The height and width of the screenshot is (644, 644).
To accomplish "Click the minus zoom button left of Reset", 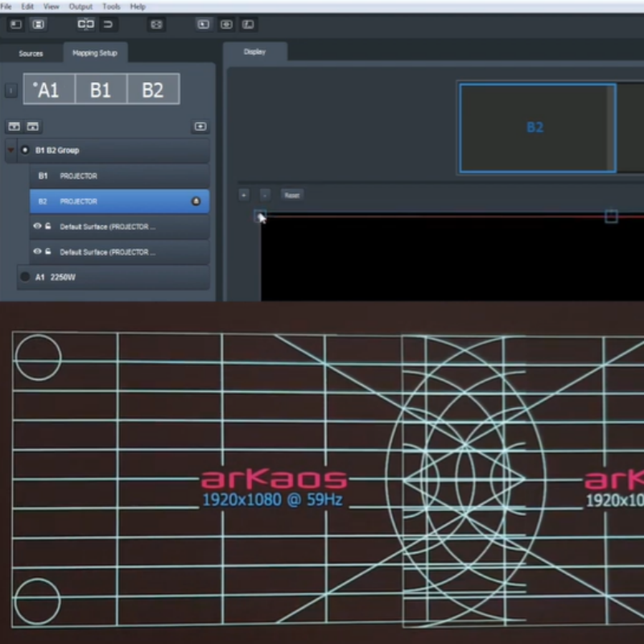I will coord(265,195).
